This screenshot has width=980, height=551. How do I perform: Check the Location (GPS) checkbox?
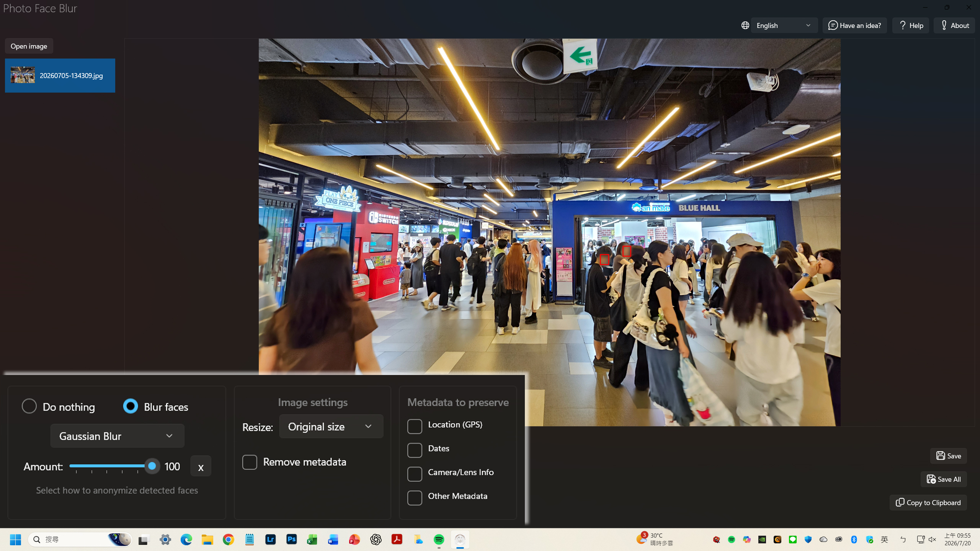click(415, 426)
